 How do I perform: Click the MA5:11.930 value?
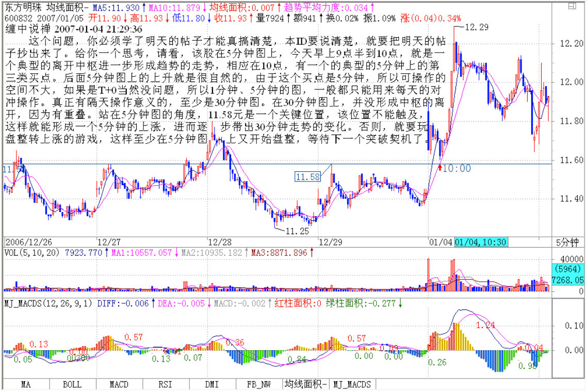(116, 8)
